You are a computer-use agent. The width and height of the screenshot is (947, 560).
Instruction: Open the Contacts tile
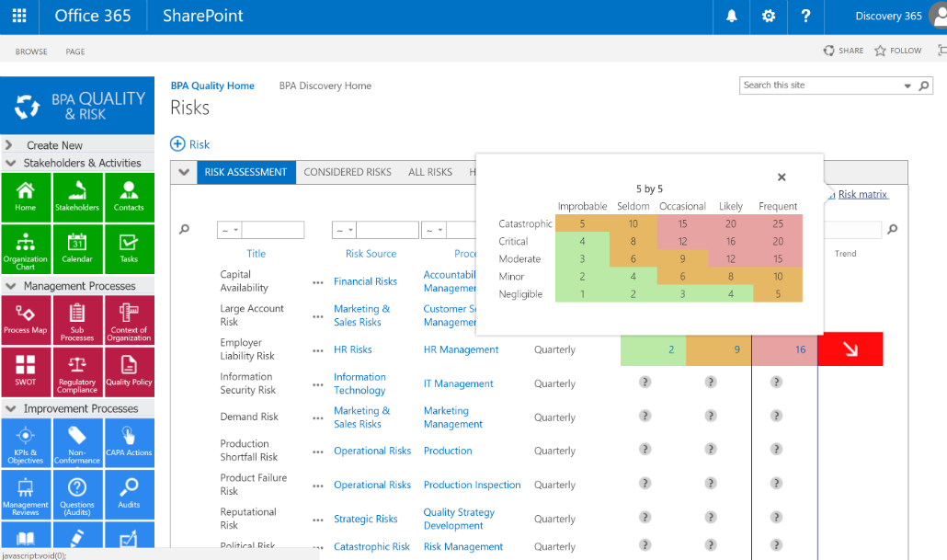pos(130,198)
